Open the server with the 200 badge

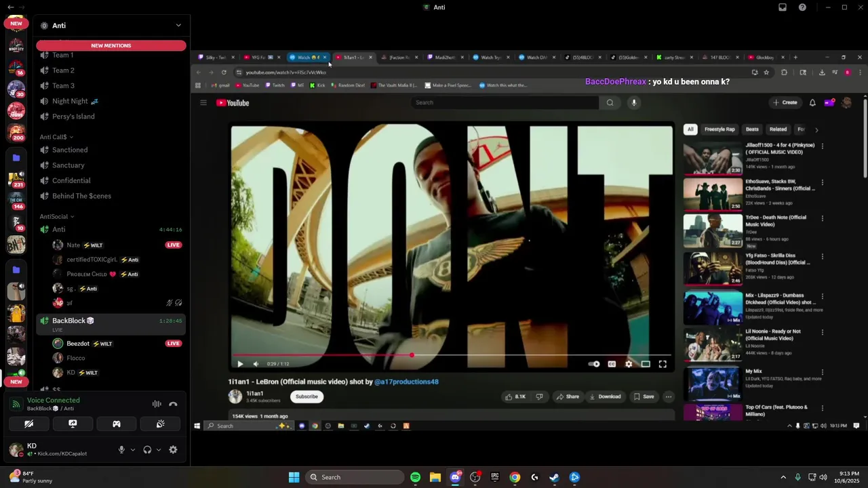(x=16, y=131)
